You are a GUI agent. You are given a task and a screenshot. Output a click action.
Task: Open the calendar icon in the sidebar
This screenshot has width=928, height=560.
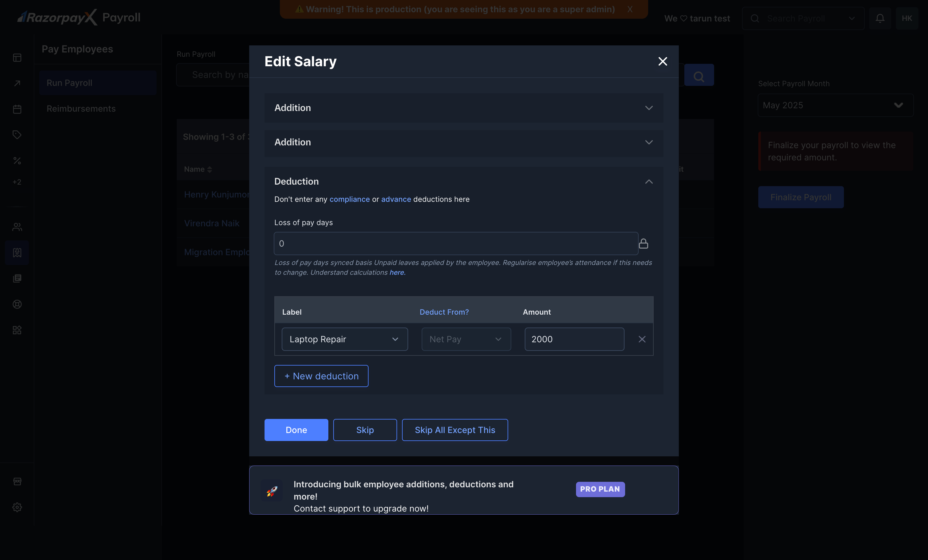point(17,109)
